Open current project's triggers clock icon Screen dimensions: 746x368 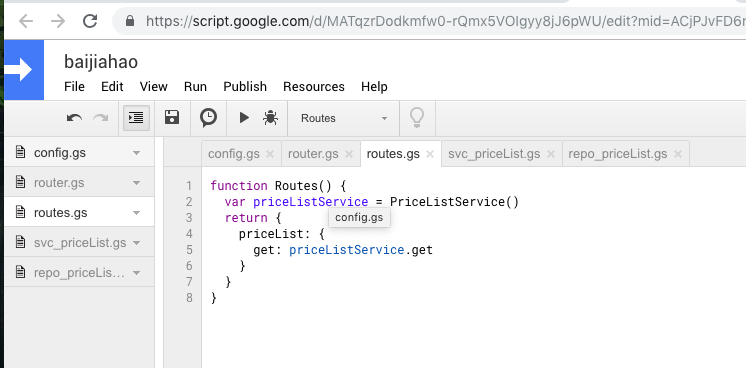[x=208, y=118]
